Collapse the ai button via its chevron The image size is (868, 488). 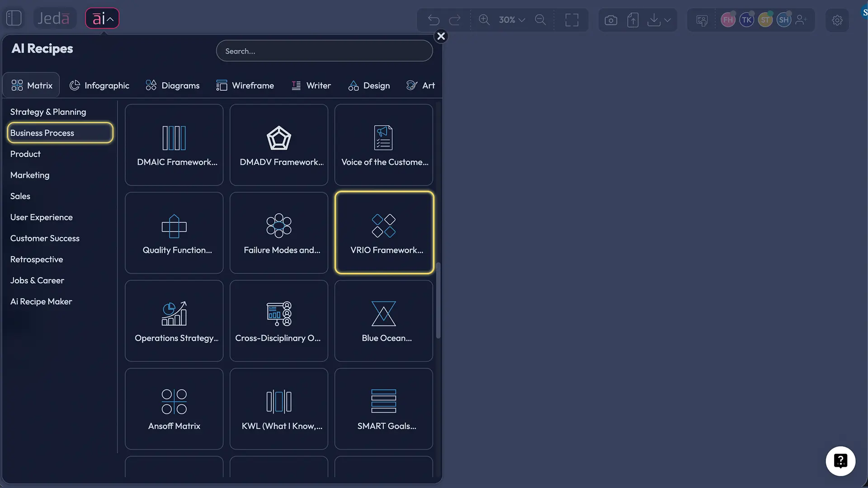110,18
